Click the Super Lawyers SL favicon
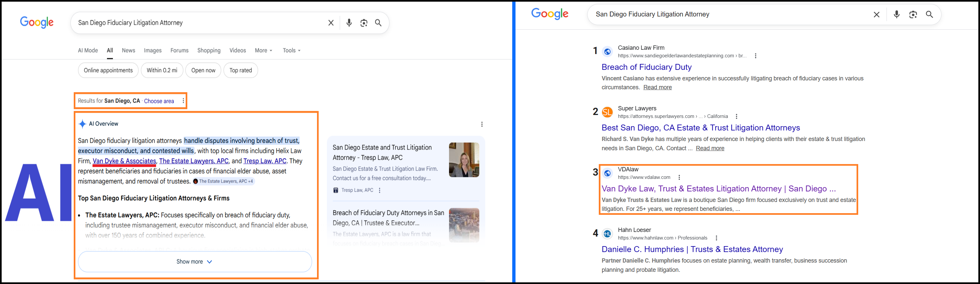 (x=608, y=112)
